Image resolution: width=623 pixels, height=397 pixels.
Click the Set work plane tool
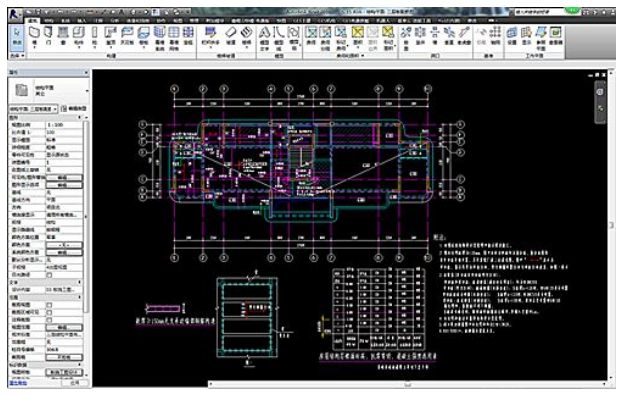(512, 36)
